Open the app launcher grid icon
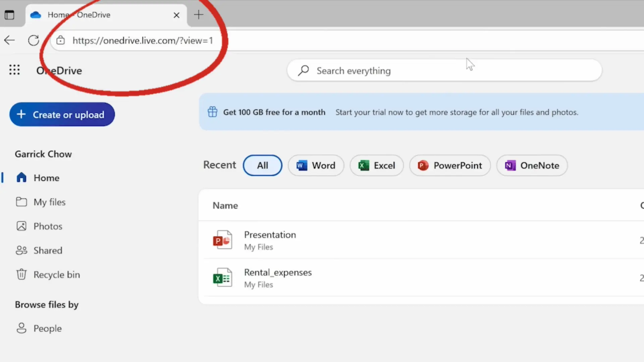Image resolution: width=644 pixels, height=362 pixels. pyautogui.click(x=14, y=70)
